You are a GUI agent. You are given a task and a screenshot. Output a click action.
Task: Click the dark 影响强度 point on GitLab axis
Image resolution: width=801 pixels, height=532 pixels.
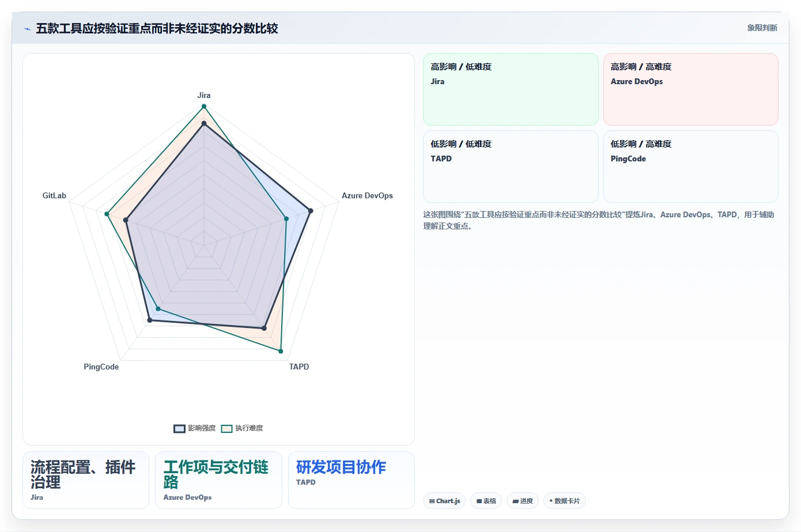(126, 220)
